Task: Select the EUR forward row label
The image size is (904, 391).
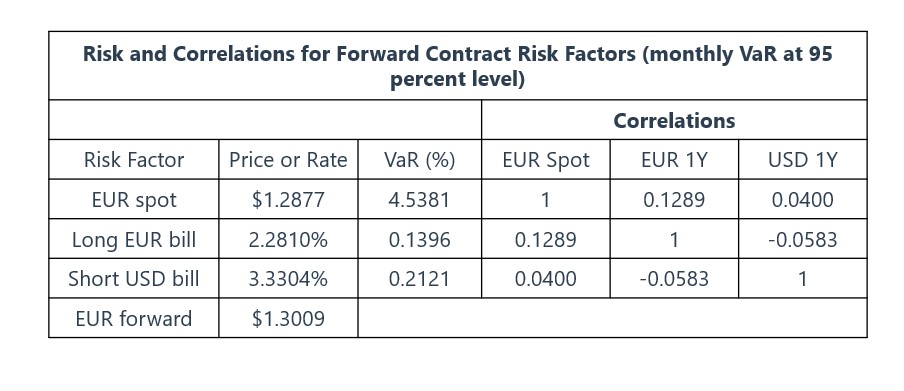Action: (134, 318)
